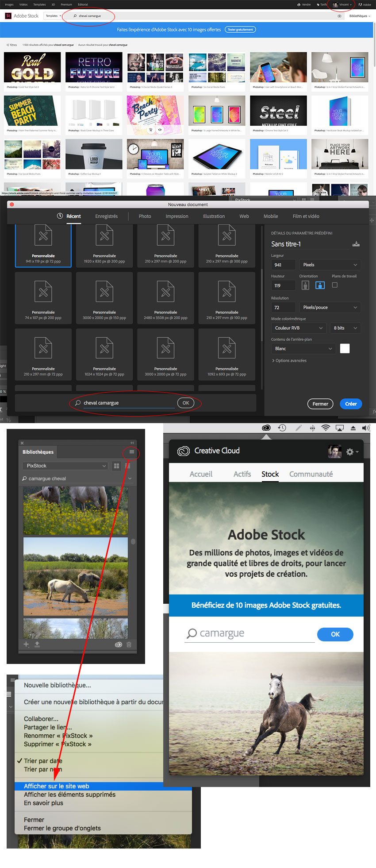The height and width of the screenshot is (868, 376).
Task: Click the camargue search field in Creative Cloud
Action: point(250,633)
